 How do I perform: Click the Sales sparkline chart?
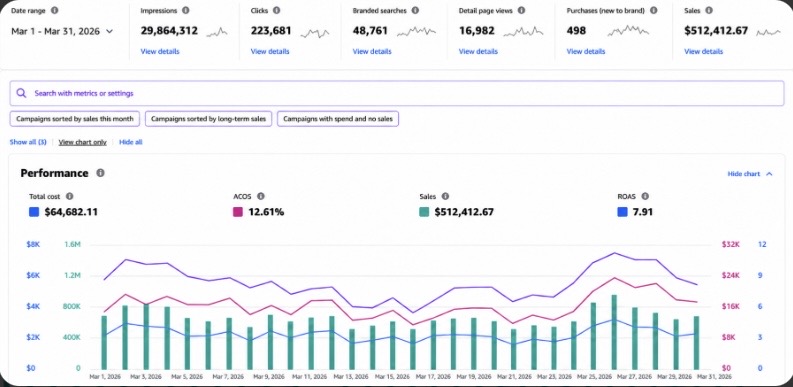click(768, 33)
